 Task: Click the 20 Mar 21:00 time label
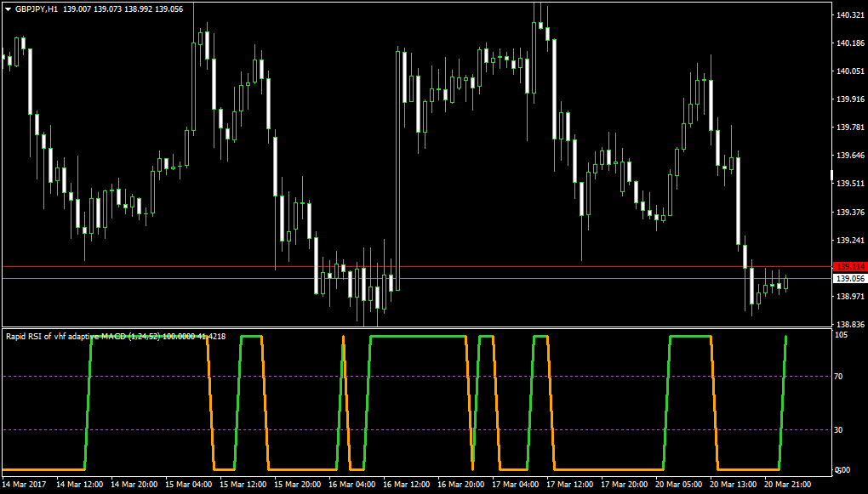pyautogui.click(x=788, y=484)
